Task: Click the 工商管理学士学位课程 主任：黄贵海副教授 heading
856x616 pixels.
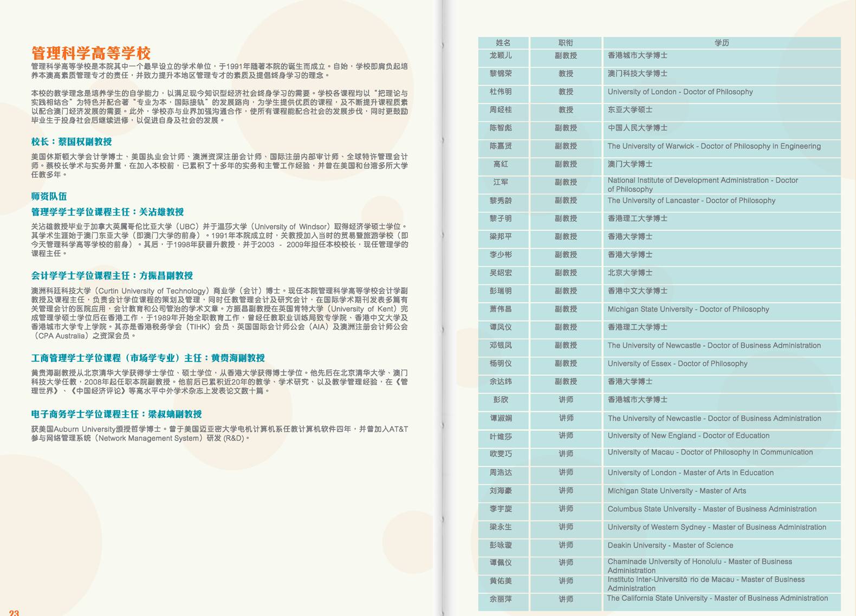Action: pyautogui.click(x=148, y=358)
